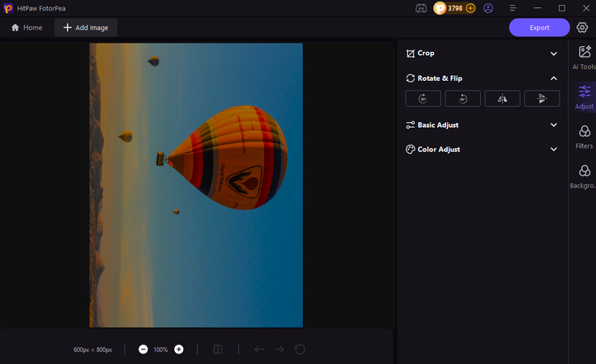The image size is (596, 364).
Task: Maximize the HitPaw FotorPea window
Action: pos(562,8)
